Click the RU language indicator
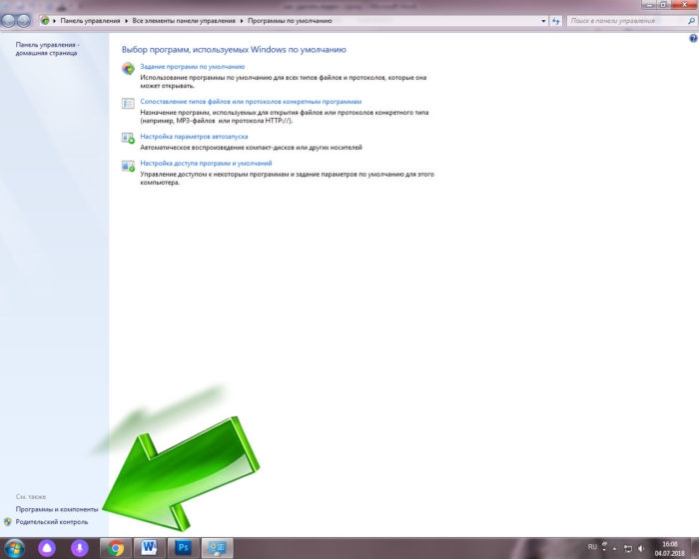 tap(592, 547)
